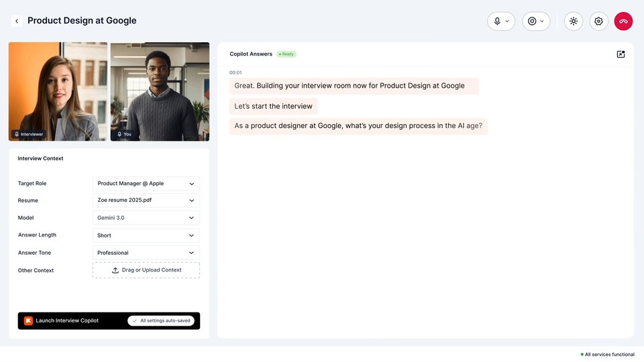The height and width of the screenshot is (362, 644).
Task: Click the record circle icon
Action: 532,21
